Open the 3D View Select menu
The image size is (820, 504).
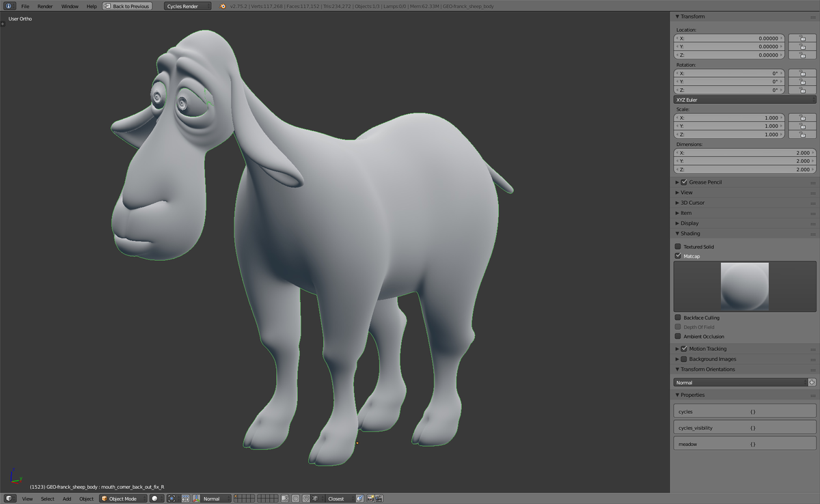pyautogui.click(x=47, y=499)
